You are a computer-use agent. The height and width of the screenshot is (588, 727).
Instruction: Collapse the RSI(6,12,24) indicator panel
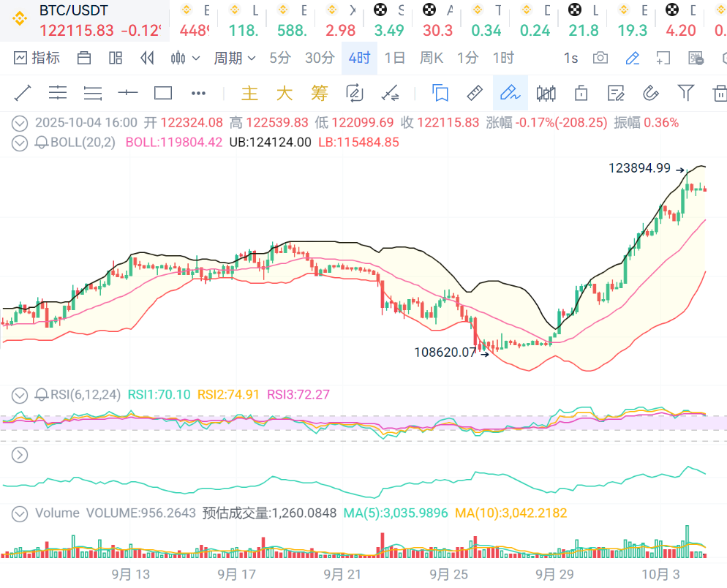pos(20,395)
